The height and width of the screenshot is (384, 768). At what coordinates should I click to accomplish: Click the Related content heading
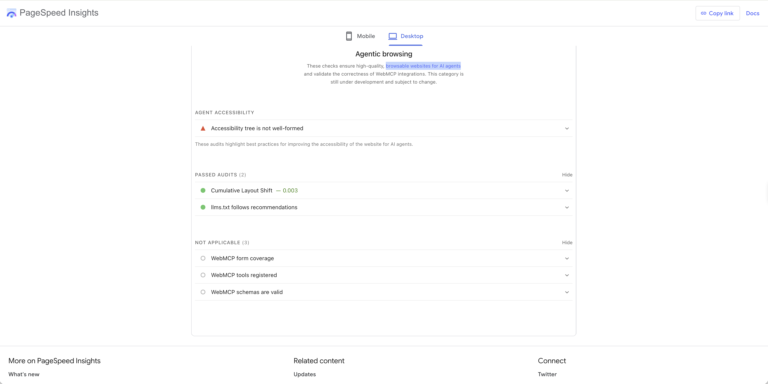[x=319, y=361]
